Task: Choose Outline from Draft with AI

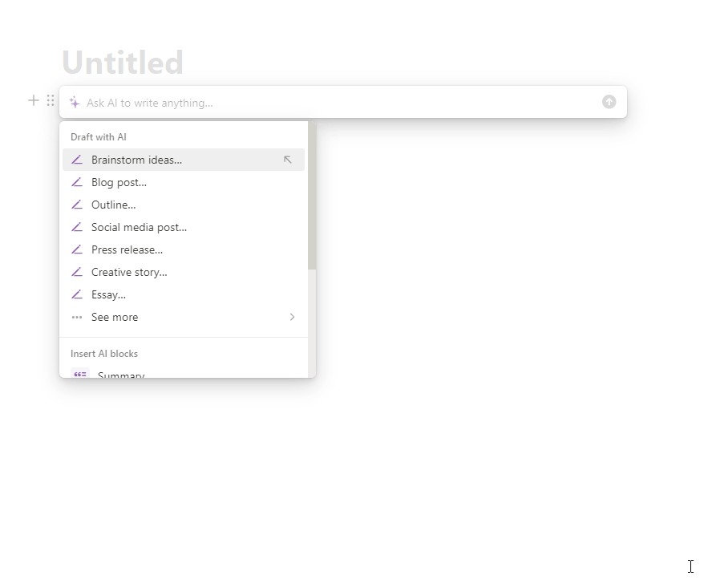Action: point(184,205)
